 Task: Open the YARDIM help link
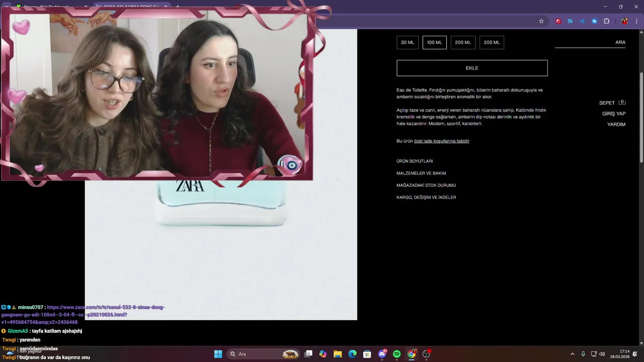(x=616, y=124)
